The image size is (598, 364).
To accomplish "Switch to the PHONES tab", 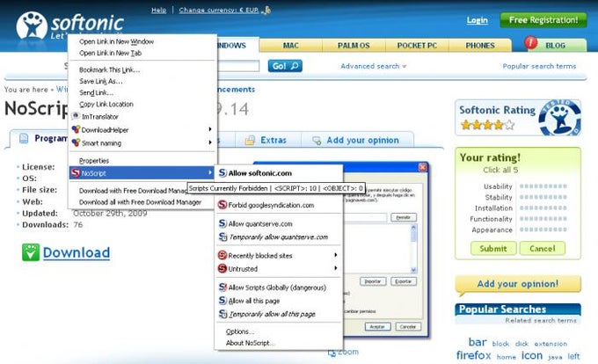I will [480, 46].
